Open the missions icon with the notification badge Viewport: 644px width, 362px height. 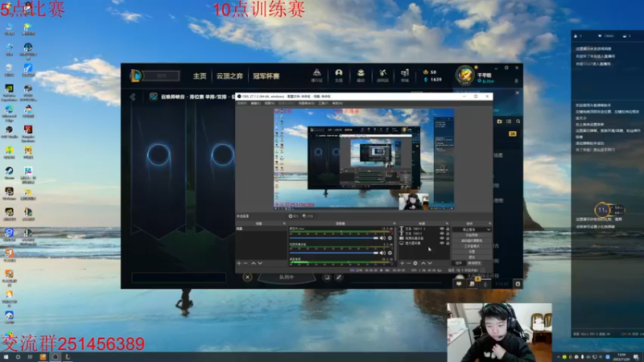[x=472, y=283]
